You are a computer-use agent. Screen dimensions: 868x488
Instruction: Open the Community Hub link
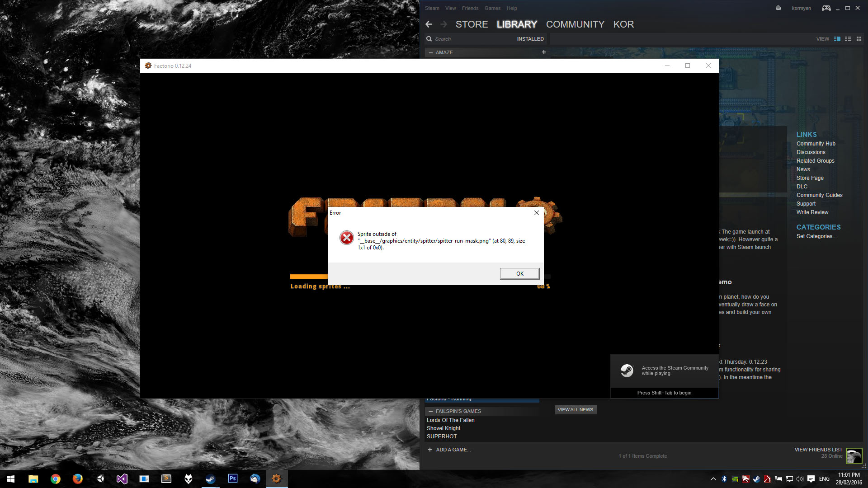point(816,144)
